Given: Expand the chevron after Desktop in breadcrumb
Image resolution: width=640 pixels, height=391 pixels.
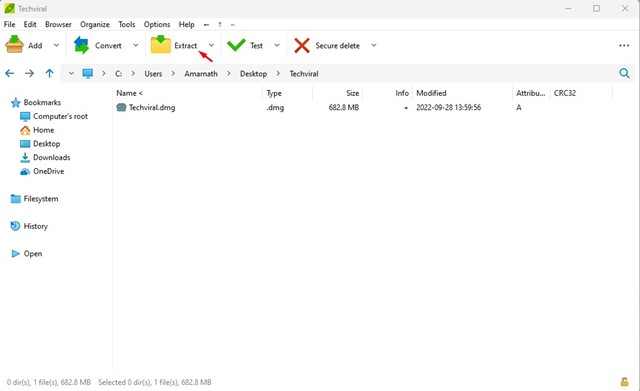Looking at the screenshot, I should (x=278, y=73).
